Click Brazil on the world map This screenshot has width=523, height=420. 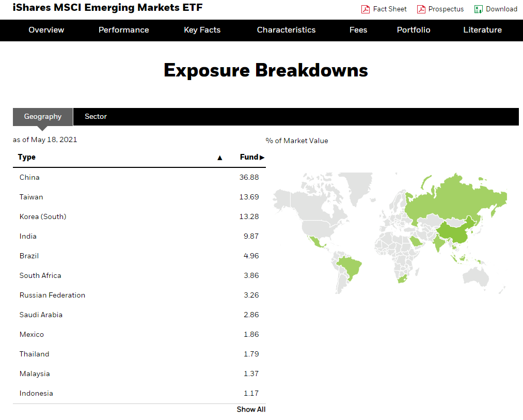click(x=350, y=267)
